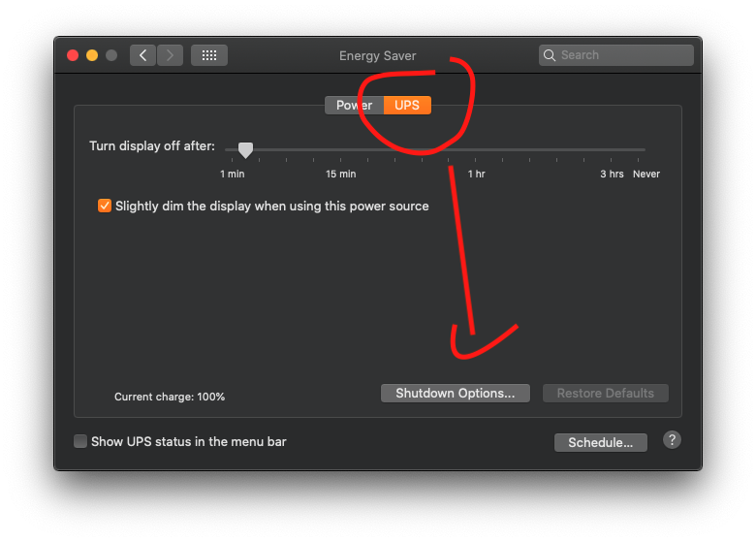Click the Current charge: 100% text
756x542 pixels.
click(170, 397)
